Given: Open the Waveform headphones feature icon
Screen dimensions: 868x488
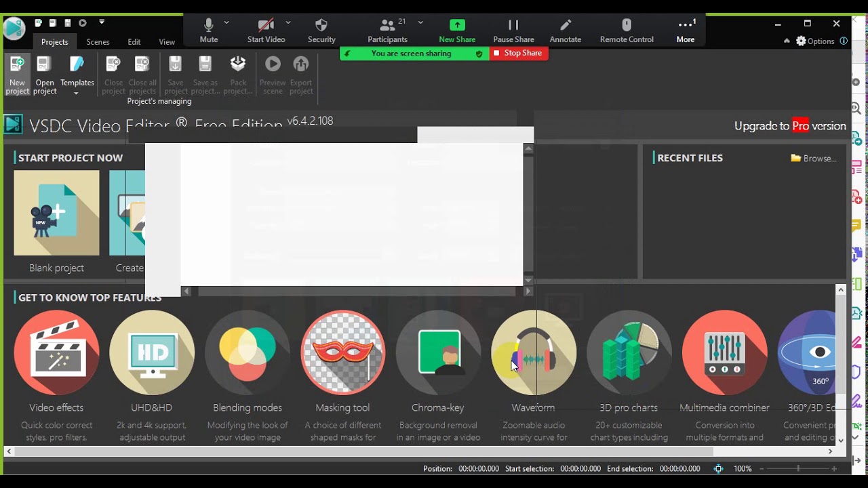Looking at the screenshot, I should click(534, 352).
